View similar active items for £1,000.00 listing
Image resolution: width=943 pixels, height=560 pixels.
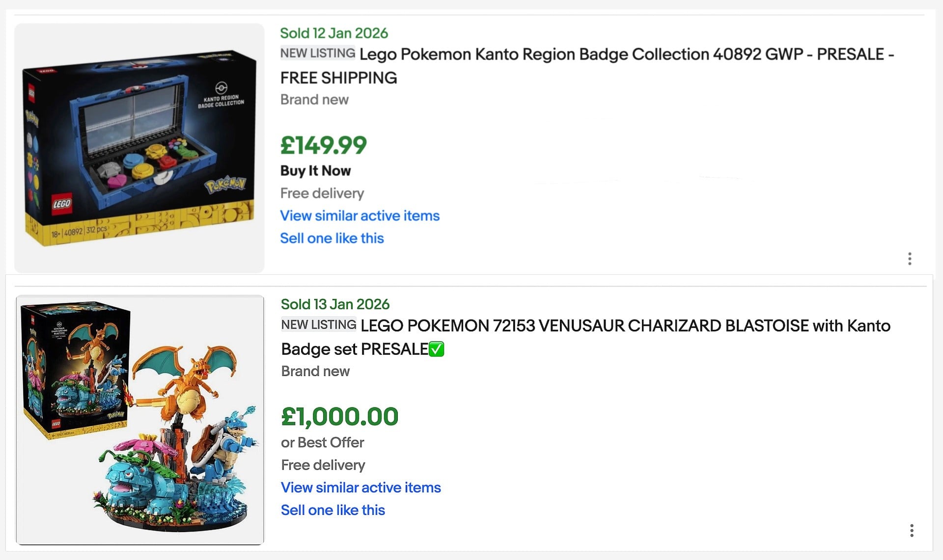(361, 487)
